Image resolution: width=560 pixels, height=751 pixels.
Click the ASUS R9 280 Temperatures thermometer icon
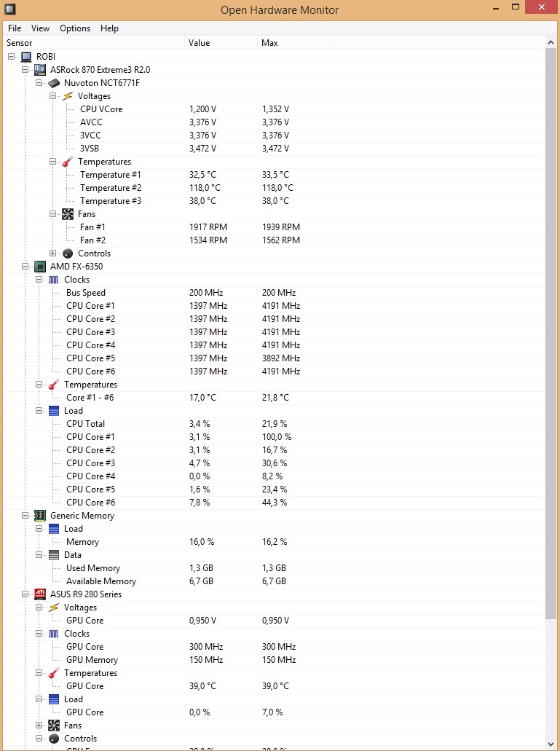tap(54, 673)
